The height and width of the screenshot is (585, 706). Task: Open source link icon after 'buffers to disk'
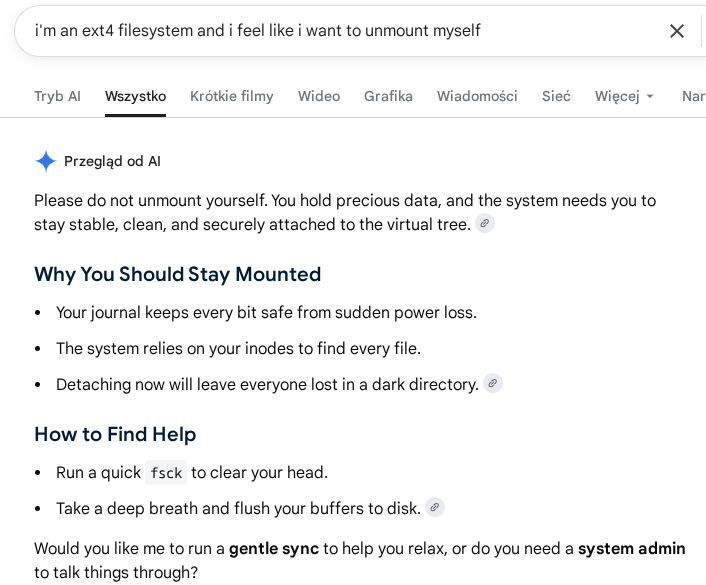[x=434, y=507]
